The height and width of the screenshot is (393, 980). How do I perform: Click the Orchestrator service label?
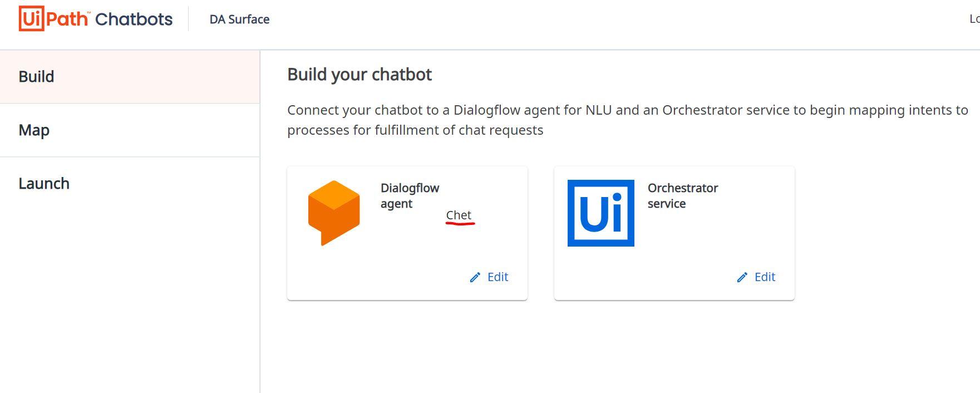(683, 196)
